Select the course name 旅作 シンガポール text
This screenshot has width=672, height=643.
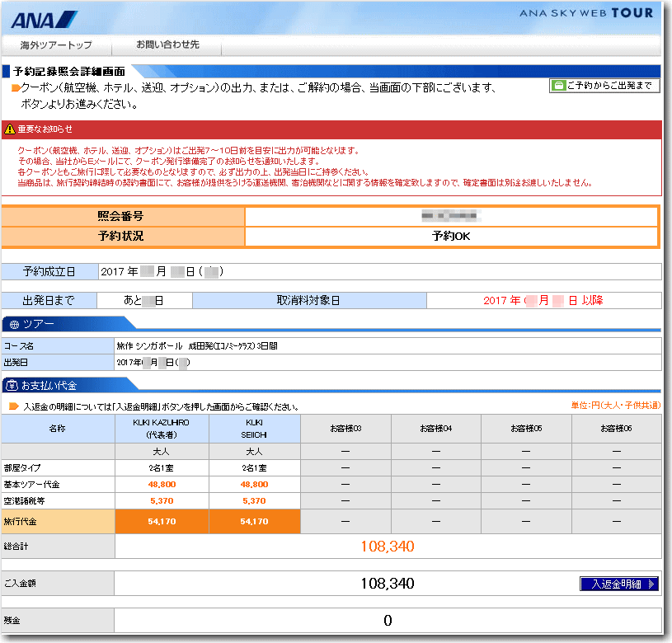197,345
